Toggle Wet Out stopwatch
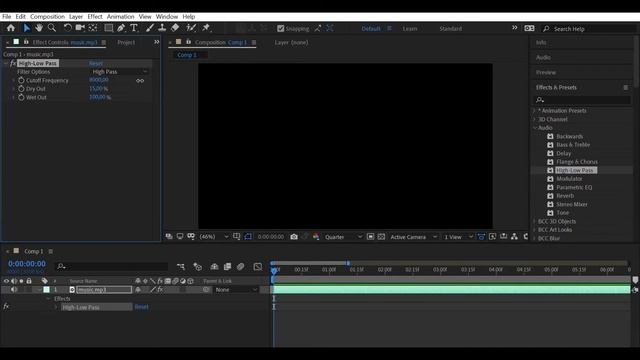 [x=21, y=97]
